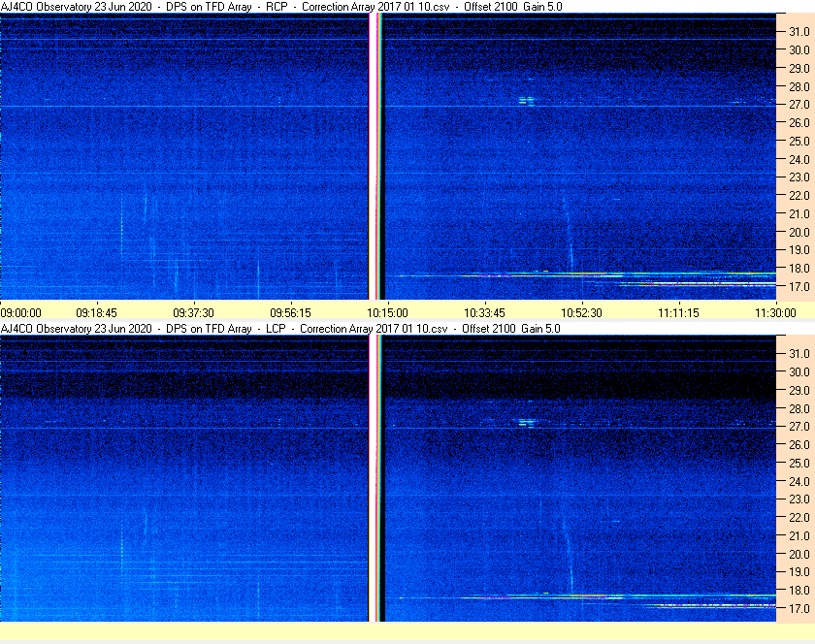The width and height of the screenshot is (815, 644).
Task: Pick the 31.0 frequency label in LCP panel
Action: point(799,353)
